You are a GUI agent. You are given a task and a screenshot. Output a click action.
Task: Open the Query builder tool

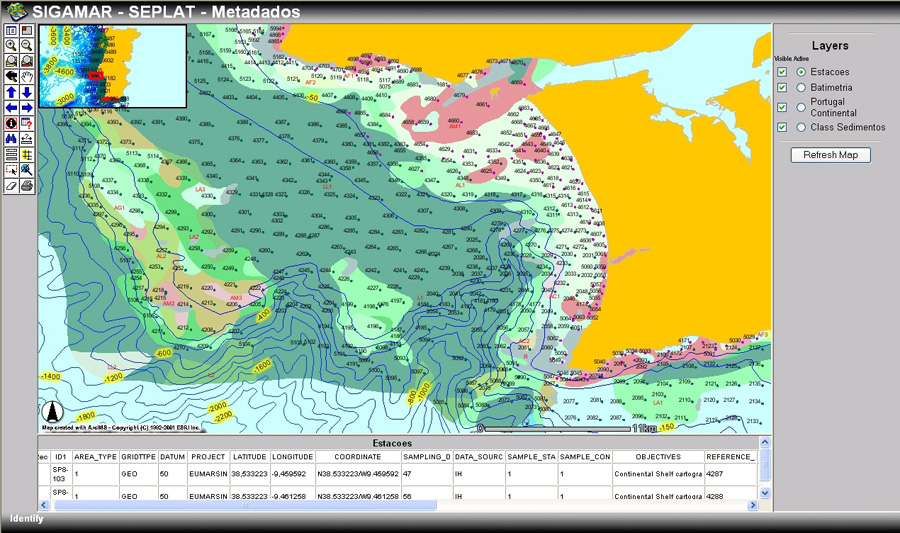27,123
